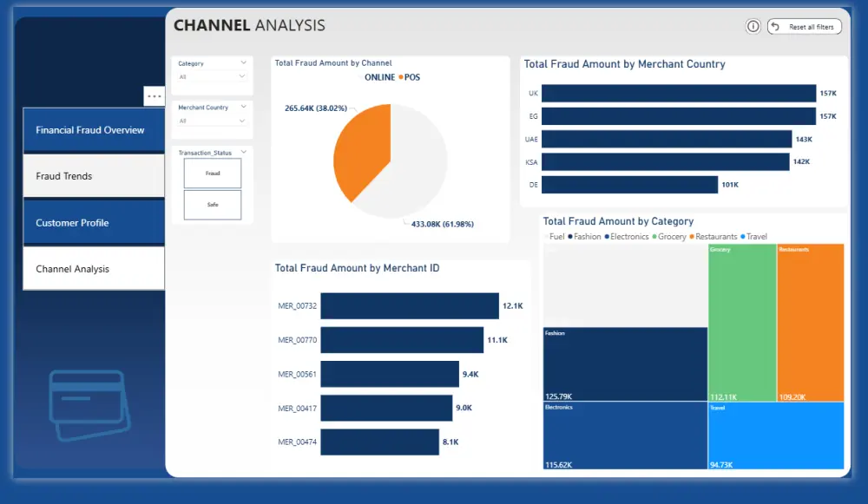Click the MER_00561 merchant bar

tap(390, 374)
